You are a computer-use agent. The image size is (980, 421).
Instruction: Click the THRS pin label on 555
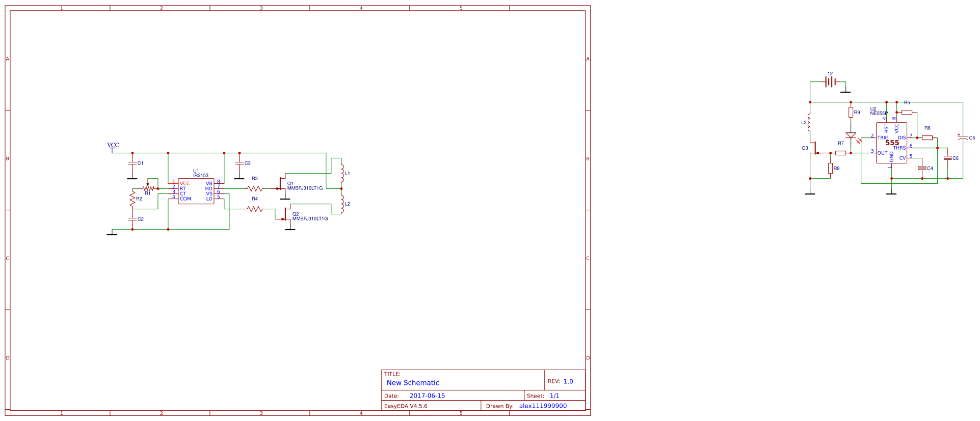coord(899,148)
